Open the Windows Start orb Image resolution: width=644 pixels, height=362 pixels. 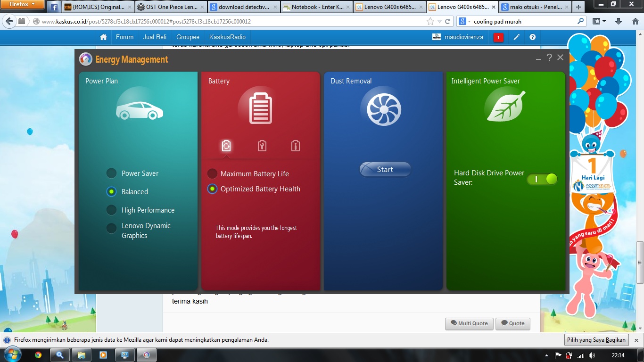[12, 355]
